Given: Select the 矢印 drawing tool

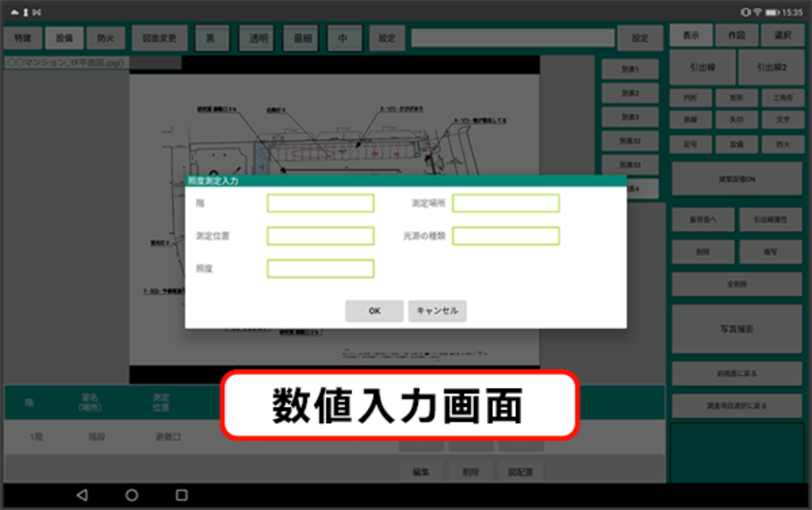Looking at the screenshot, I should [737, 120].
